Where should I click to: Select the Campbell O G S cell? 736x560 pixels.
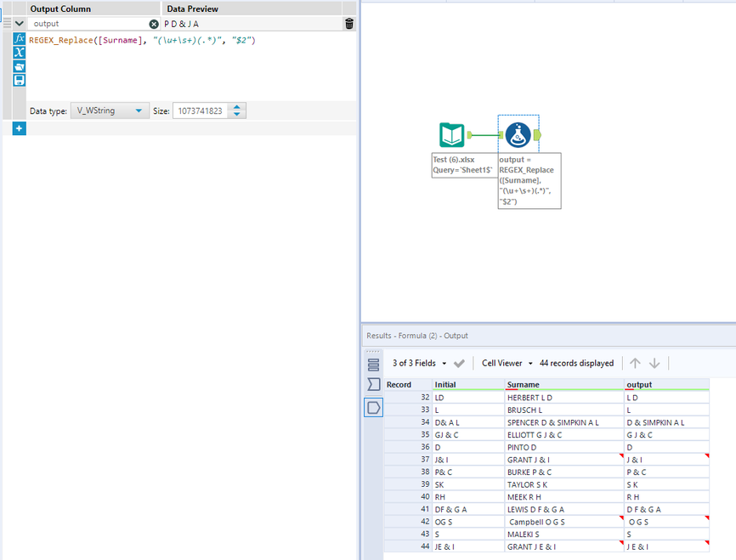(564, 522)
